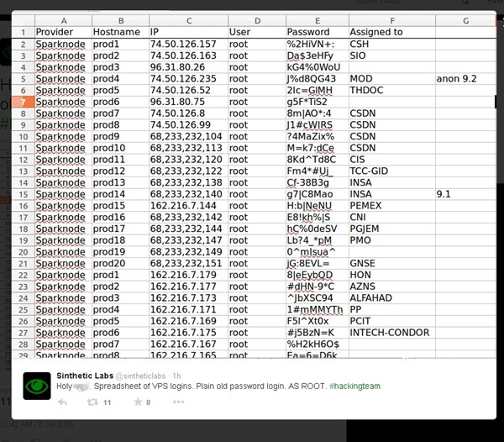The width and height of the screenshot is (504, 442).
Task: Select the row 15 header
Action: tap(24, 194)
